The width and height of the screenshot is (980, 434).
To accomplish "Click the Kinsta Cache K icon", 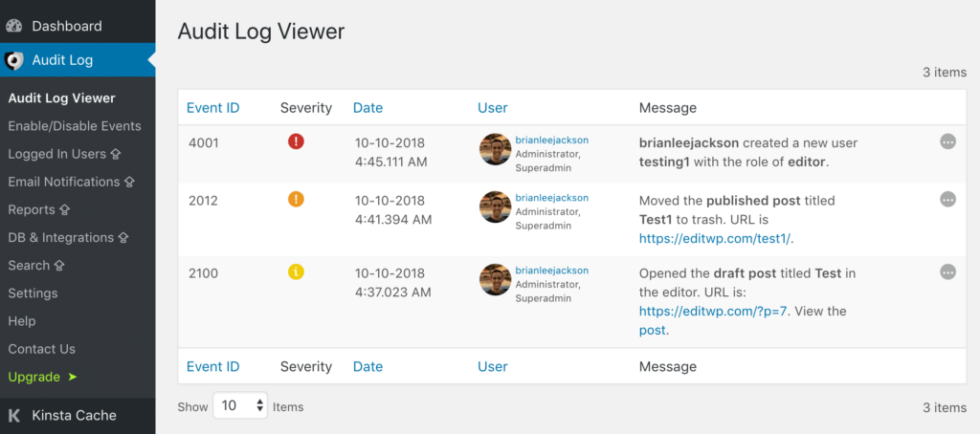I will coord(14,416).
